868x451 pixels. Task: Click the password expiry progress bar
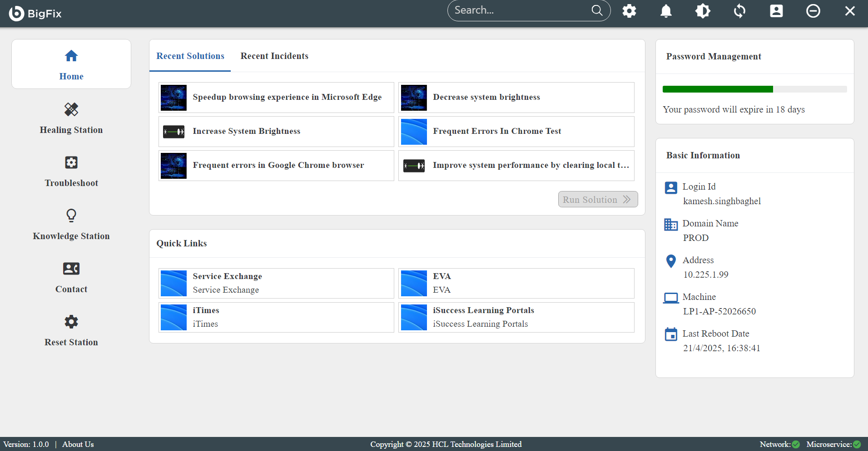[x=755, y=89]
